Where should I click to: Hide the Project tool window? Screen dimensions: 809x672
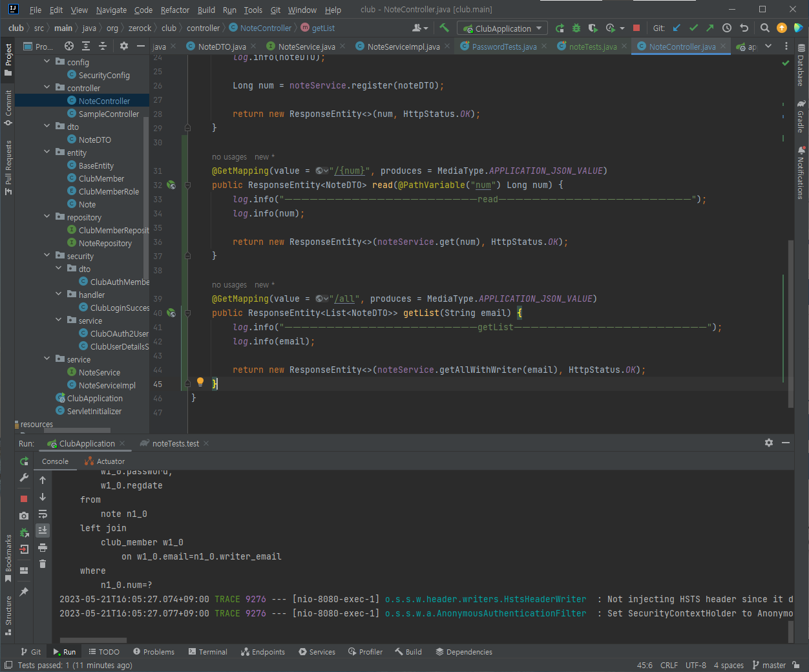point(140,46)
